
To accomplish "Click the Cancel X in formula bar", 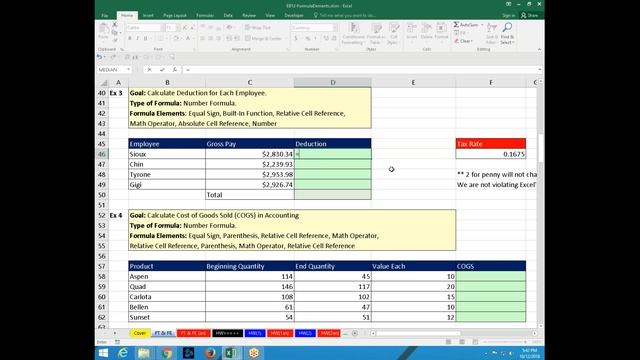I will click(149, 70).
